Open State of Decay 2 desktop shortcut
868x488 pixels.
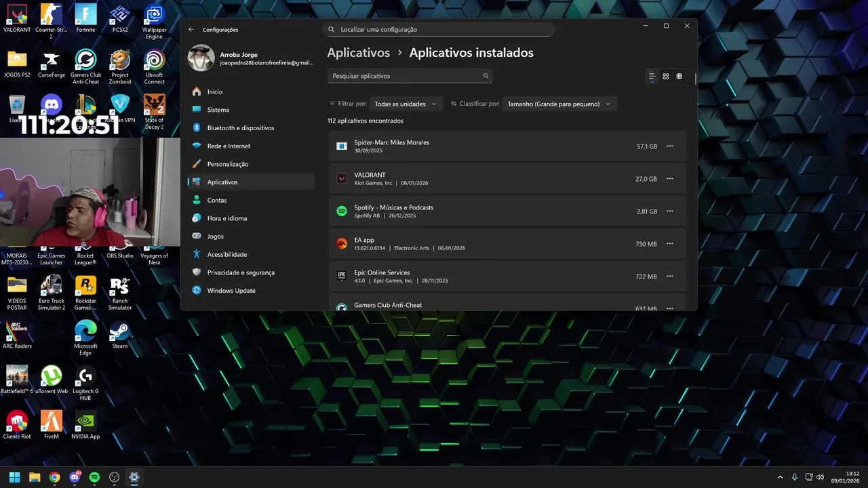(x=155, y=112)
